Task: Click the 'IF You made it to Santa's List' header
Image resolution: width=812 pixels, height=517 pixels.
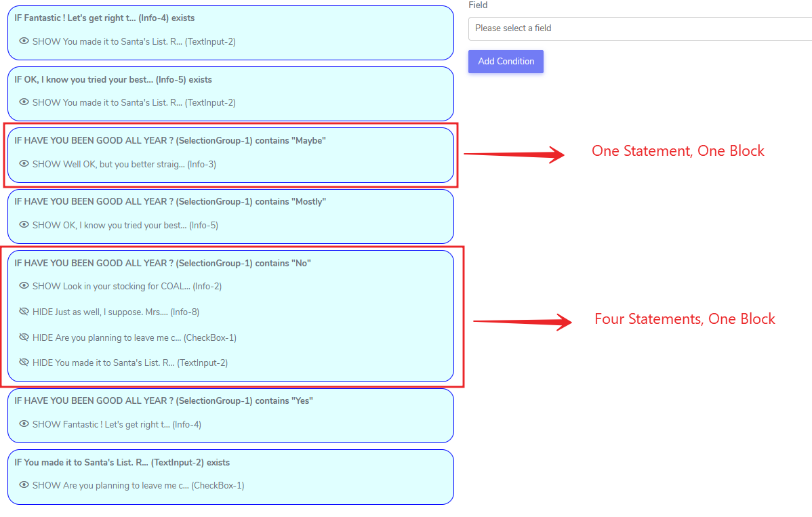Action: (122, 462)
